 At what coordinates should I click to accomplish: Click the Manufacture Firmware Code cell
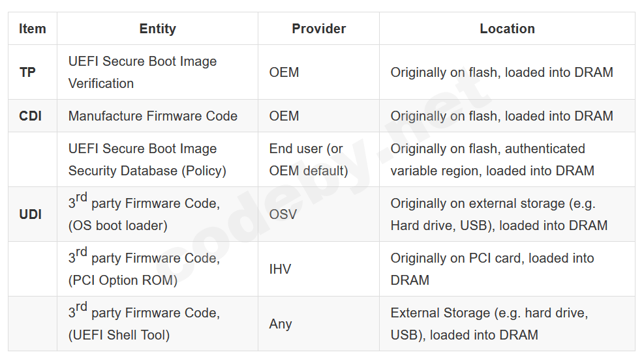tap(153, 116)
